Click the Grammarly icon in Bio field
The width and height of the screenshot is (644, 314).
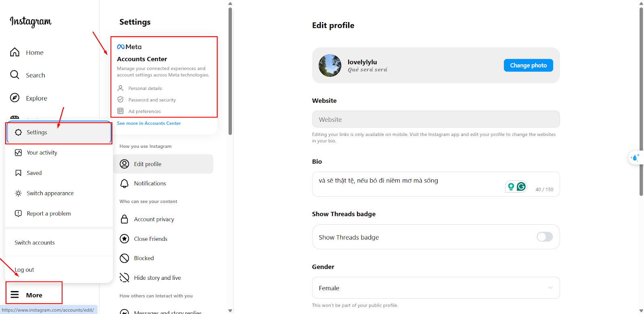pyautogui.click(x=521, y=187)
